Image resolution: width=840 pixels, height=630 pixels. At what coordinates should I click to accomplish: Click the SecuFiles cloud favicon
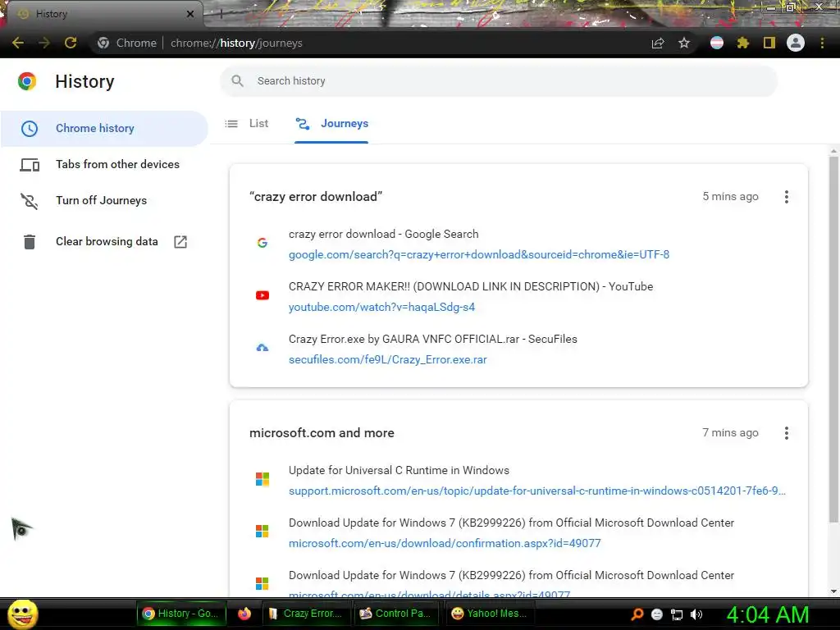coord(262,348)
